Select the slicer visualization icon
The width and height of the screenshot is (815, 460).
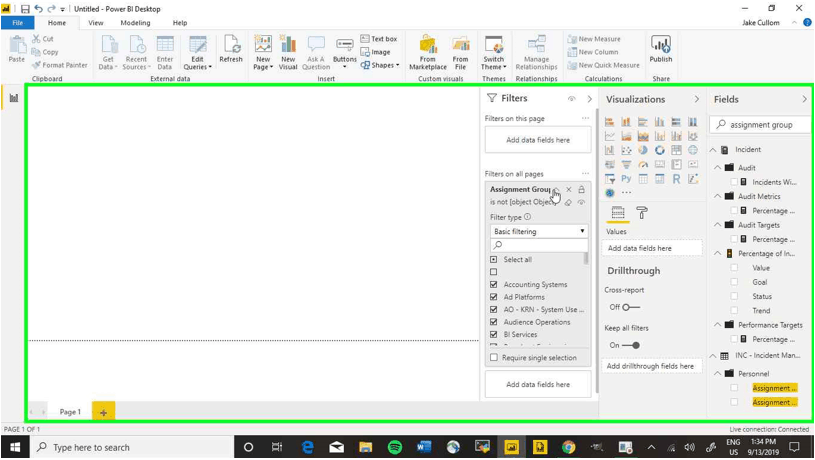pyautogui.click(x=610, y=179)
